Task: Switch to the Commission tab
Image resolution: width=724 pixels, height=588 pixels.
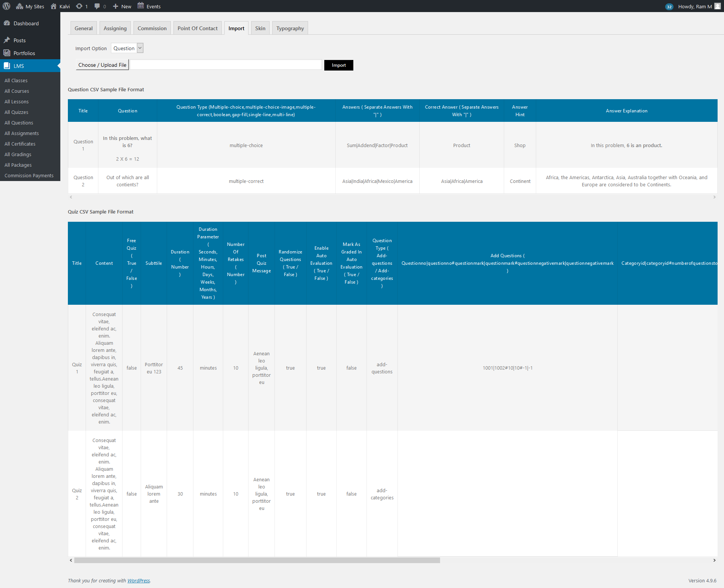Action: (152, 28)
